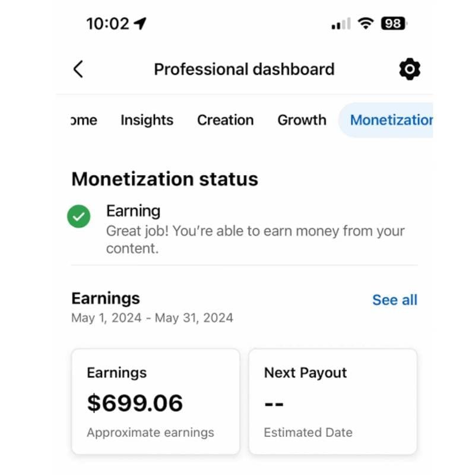Viewport: 475px width, 476px height.
Task: Tap the 10:02 status bar clock
Action: [x=107, y=24]
